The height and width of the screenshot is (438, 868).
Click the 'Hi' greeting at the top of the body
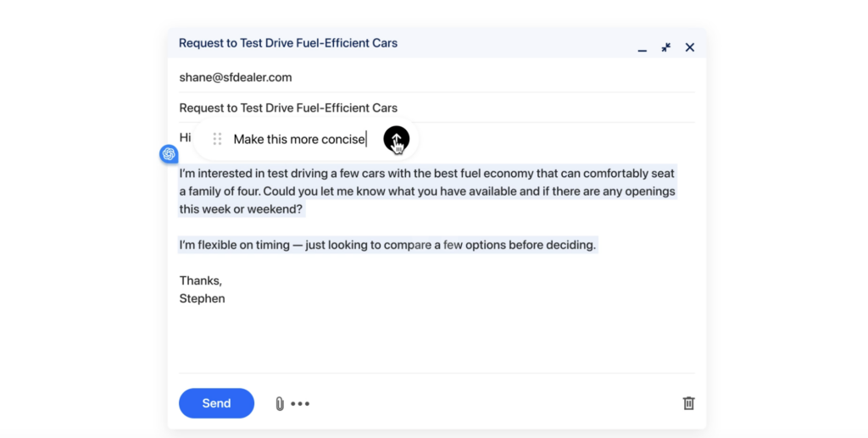pos(185,137)
